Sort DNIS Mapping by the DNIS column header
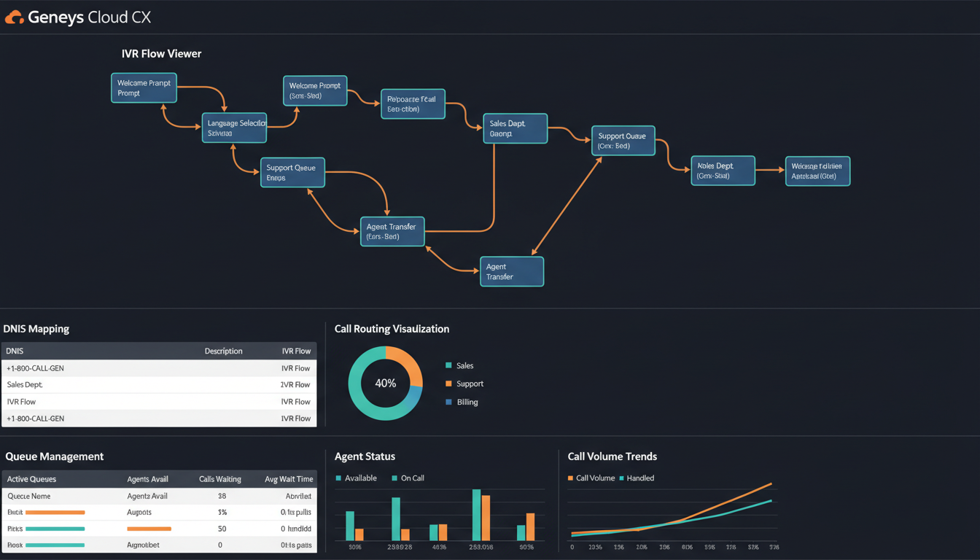Image resolution: width=980 pixels, height=560 pixels. click(15, 351)
